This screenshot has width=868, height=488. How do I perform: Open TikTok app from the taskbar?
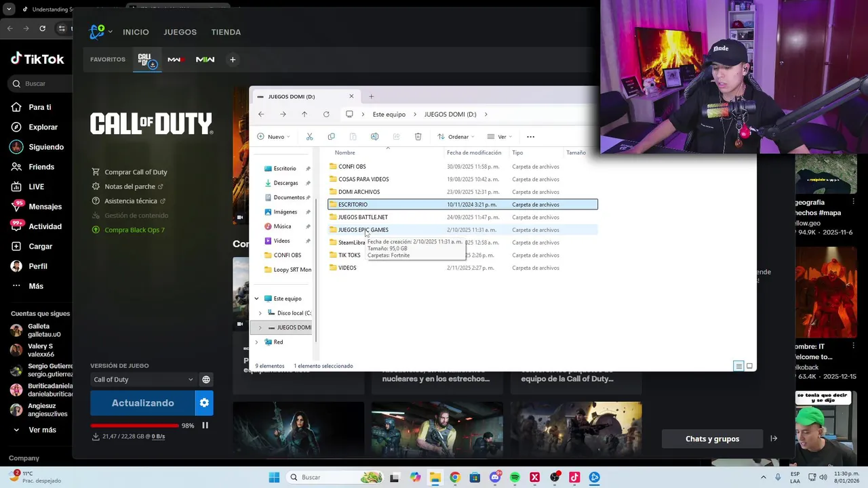tap(574, 477)
